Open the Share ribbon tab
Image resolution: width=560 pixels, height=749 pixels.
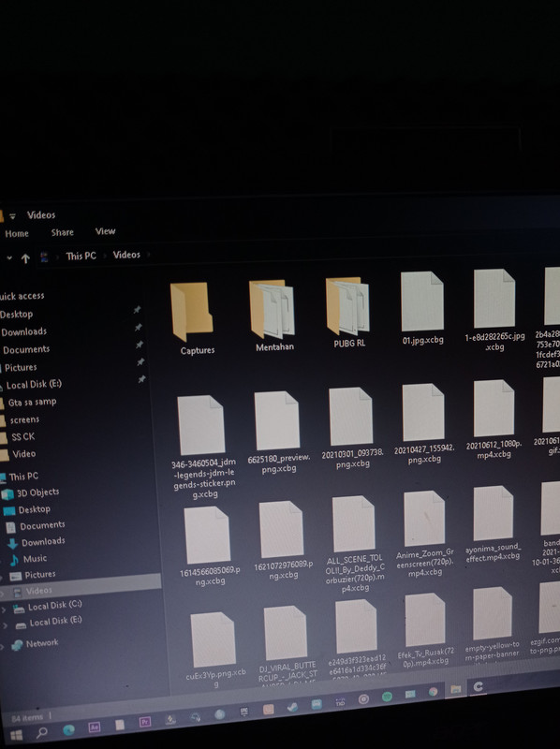62,232
